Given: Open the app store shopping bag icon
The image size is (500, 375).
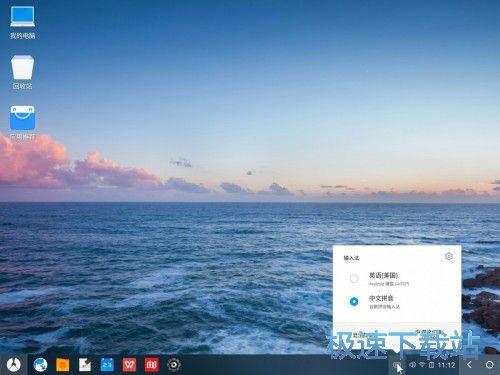Looking at the screenshot, I should coord(22,122).
